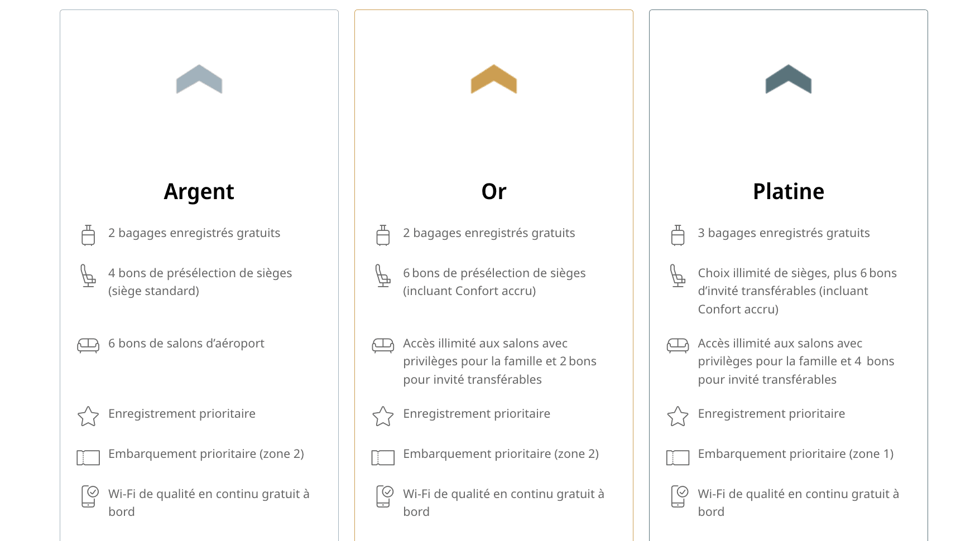Click 'Embarquement prioritaire (zone 1)' text
This screenshot has height=541, width=980.
pos(796,454)
